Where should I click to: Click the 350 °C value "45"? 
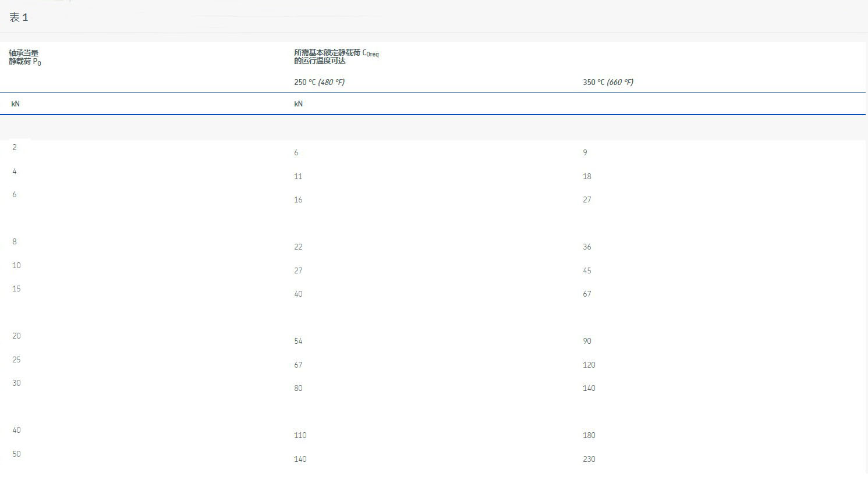tap(587, 270)
